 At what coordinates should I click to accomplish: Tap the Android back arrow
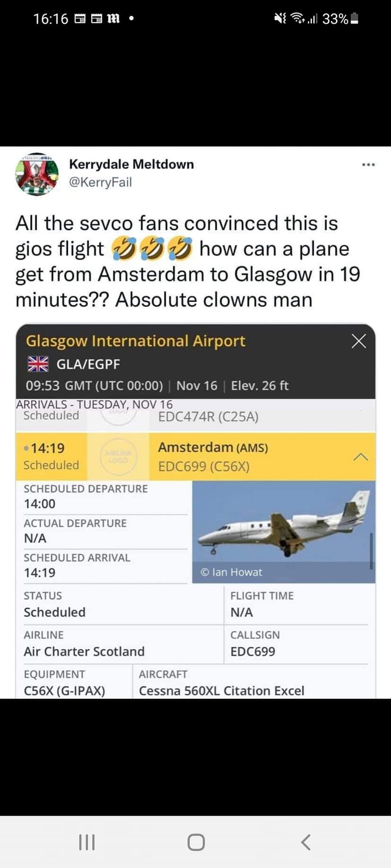305,842
